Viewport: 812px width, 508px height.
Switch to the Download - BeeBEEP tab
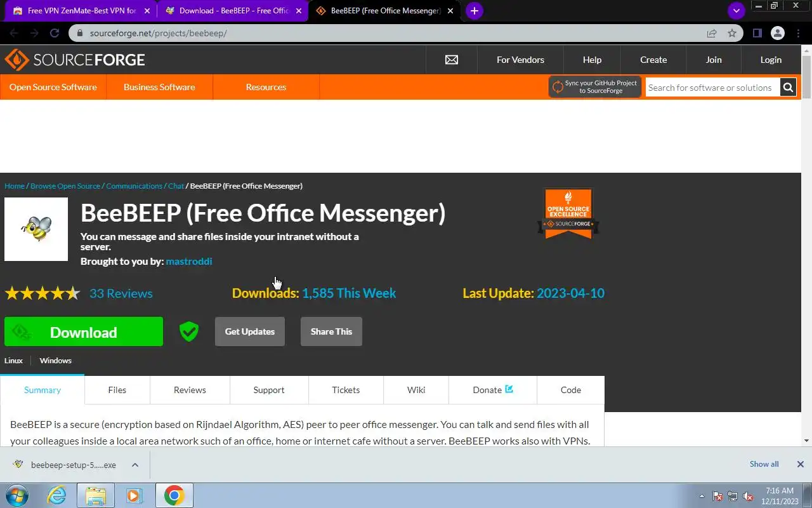click(233, 11)
